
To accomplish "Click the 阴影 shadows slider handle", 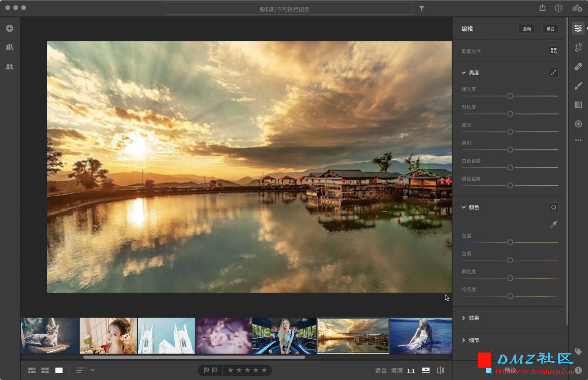I will tap(510, 150).
